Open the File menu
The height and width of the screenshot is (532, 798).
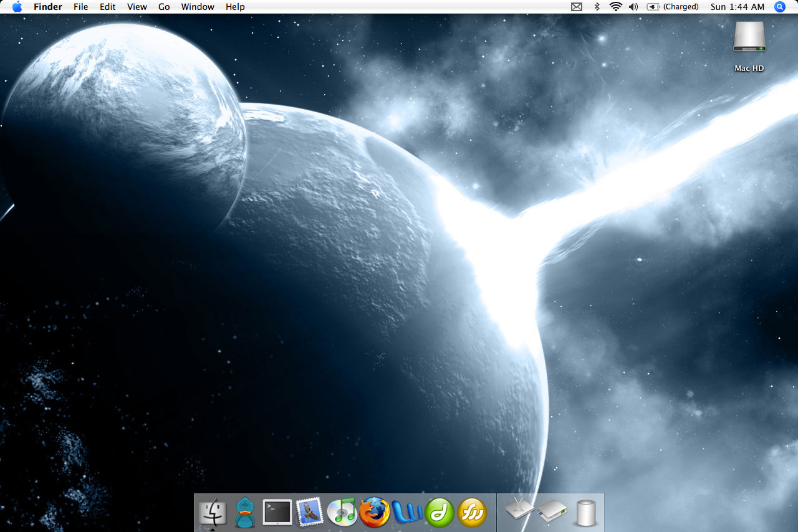pos(81,7)
